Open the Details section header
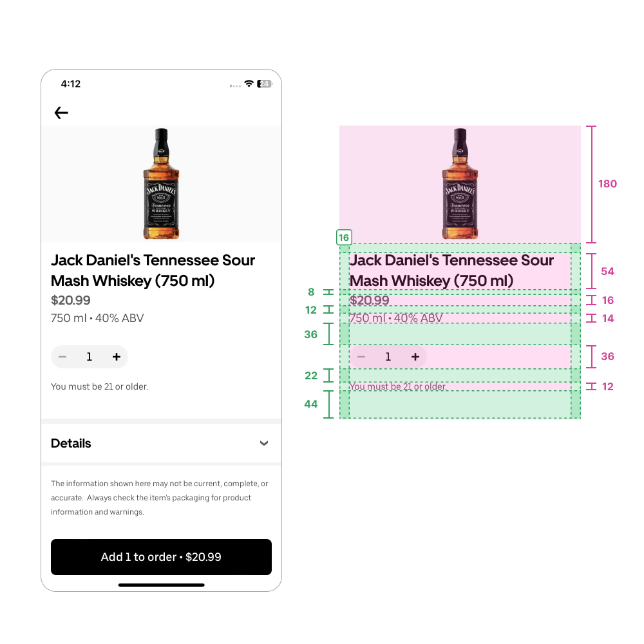Viewport: 644px width, 644px height. tap(162, 443)
